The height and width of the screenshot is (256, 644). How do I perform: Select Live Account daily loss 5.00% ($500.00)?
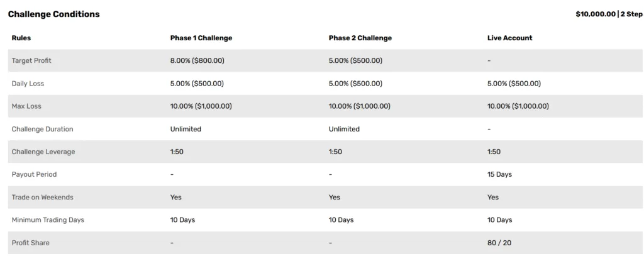pos(514,84)
